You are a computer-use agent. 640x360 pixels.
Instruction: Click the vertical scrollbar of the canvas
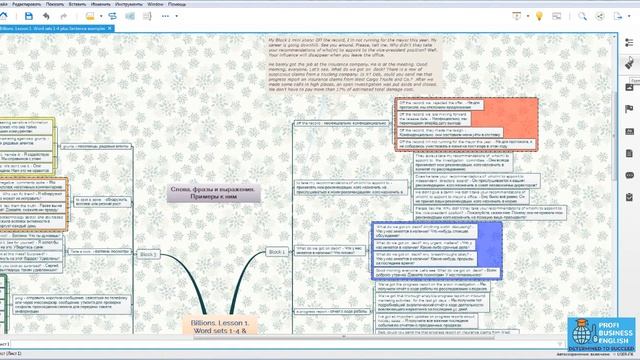(615, 135)
